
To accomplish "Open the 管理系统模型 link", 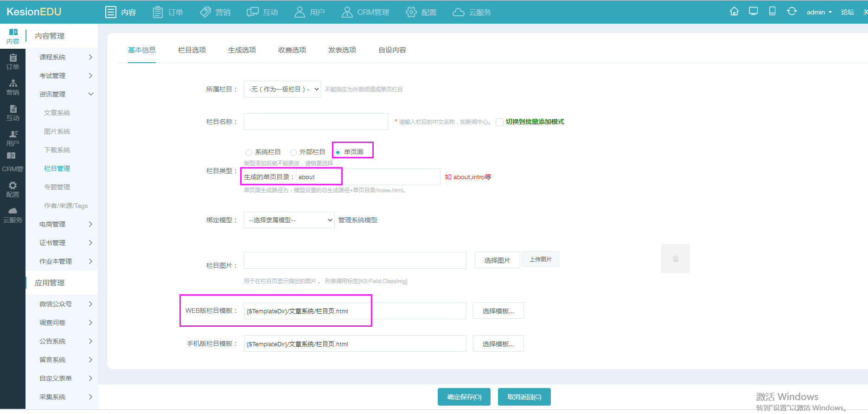I will pyautogui.click(x=358, y=220).
